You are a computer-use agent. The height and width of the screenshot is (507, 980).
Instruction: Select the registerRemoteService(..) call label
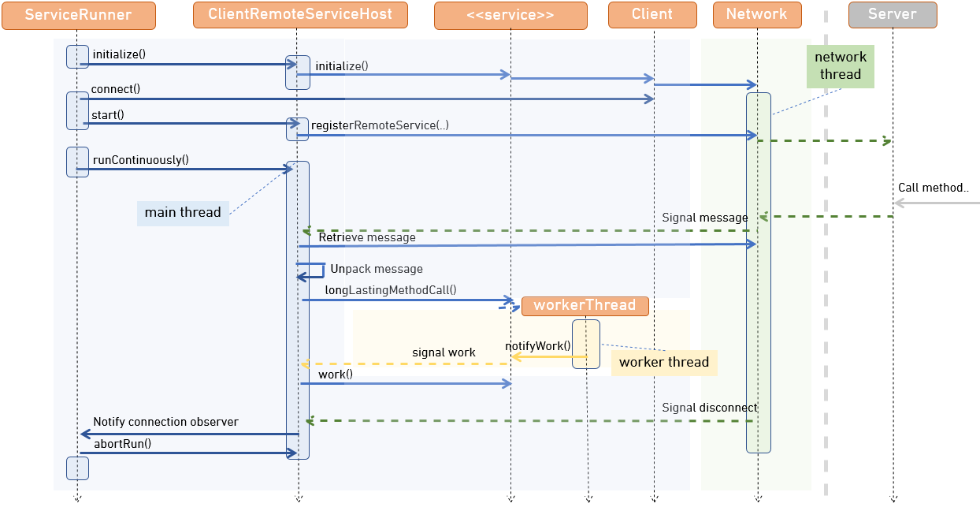tap(381, 125)
